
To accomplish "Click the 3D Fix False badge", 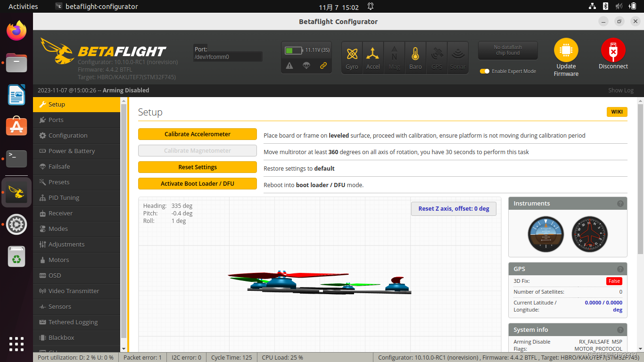I will tap(614, 281).
